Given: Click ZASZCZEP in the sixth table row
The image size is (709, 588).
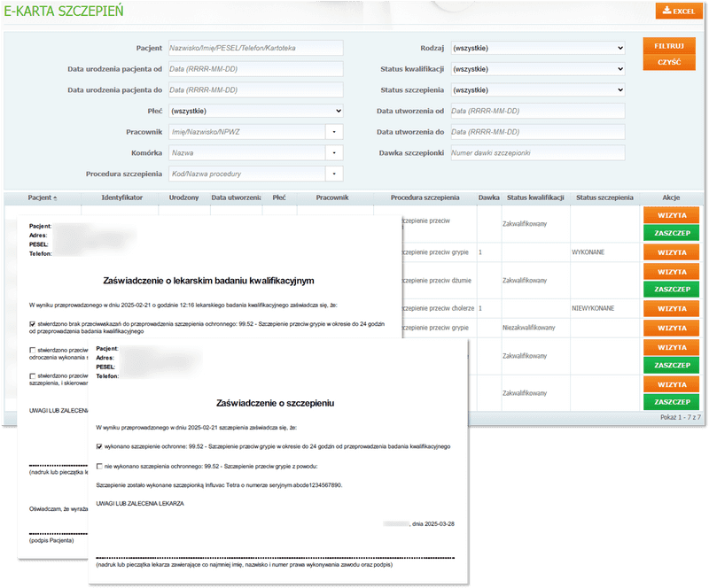Looking at the screenshot, I should 672,365.
